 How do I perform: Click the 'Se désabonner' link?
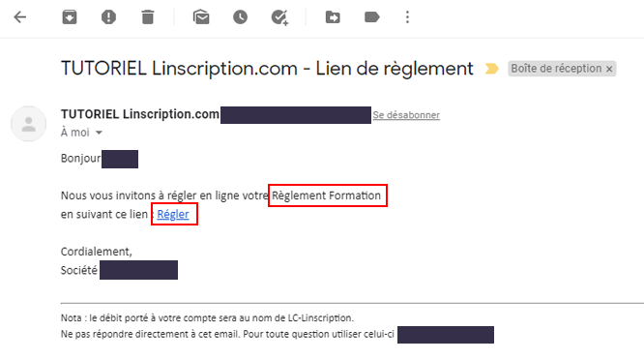point(406,115)
